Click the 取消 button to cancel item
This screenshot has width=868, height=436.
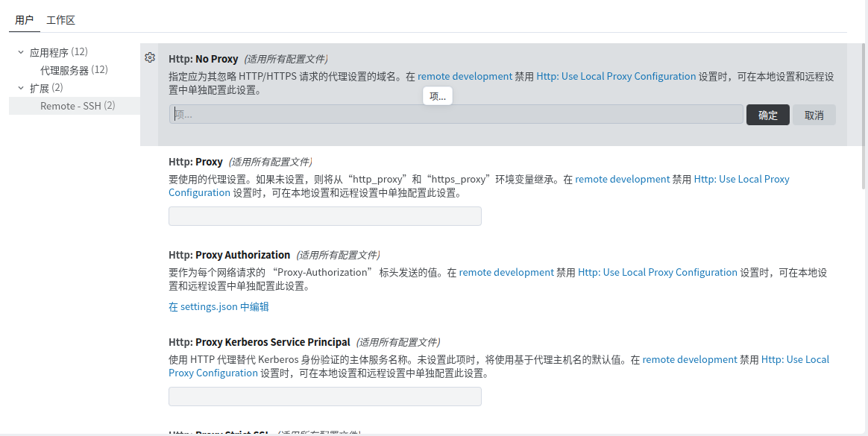pos(814,115)
